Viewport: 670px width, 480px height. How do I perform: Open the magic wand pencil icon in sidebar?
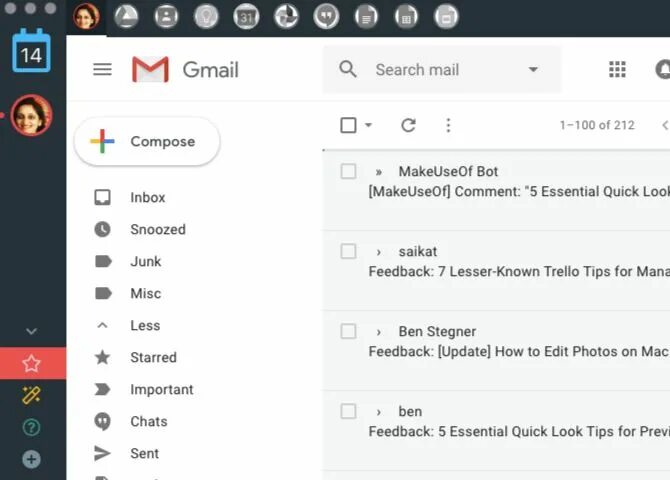[31, 395]
